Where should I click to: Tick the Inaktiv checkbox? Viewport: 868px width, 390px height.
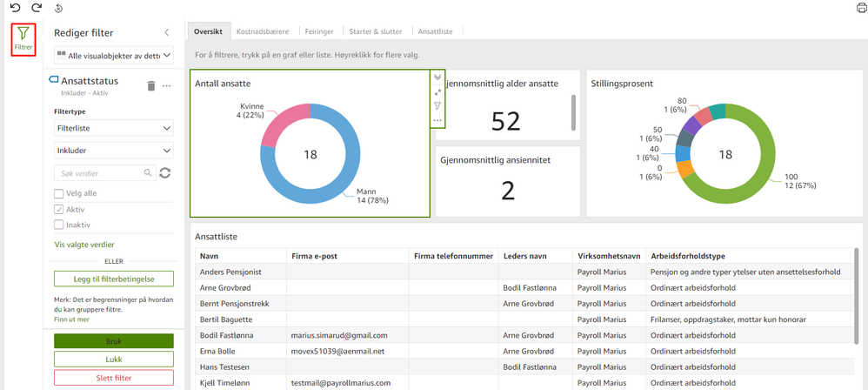[59, 225]
